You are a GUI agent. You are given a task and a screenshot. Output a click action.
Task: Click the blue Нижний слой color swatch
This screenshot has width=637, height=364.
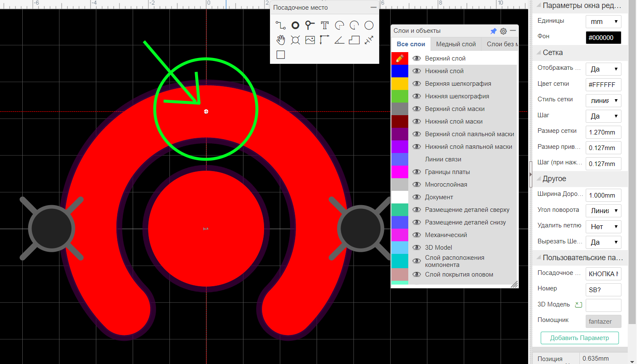[x=400, y=71]
